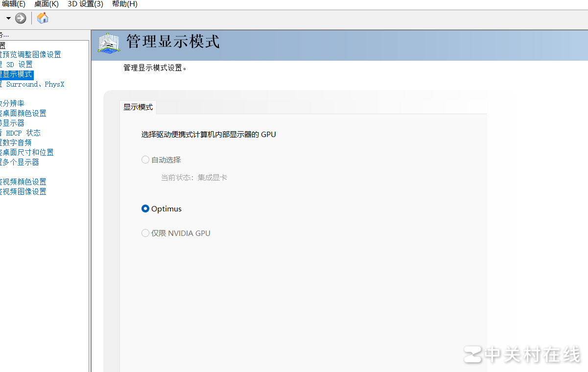
Task: Open 数字音频 settings in sidebar
Action: (17, 142)
